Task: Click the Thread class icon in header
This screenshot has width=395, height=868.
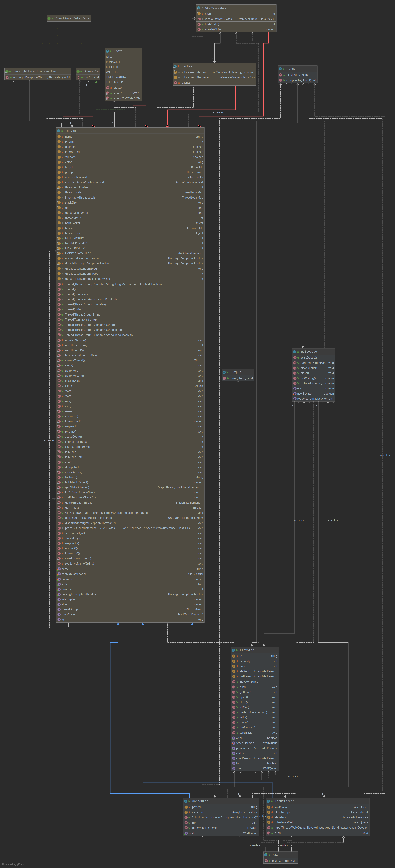Action: [59, 131]
